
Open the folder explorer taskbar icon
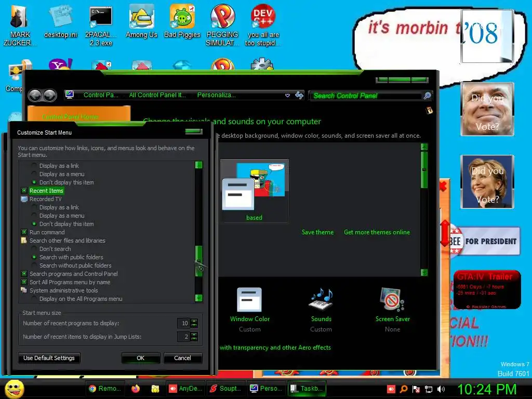[x=155, y=389]
